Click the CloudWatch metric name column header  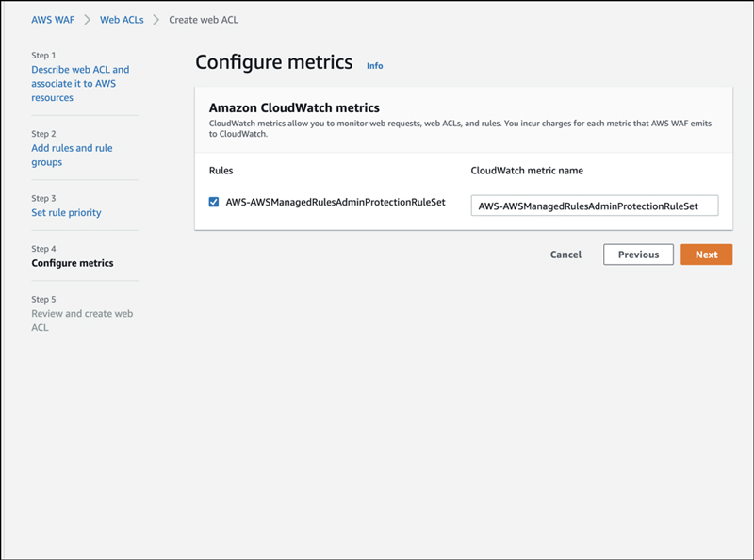pos(527,170)
